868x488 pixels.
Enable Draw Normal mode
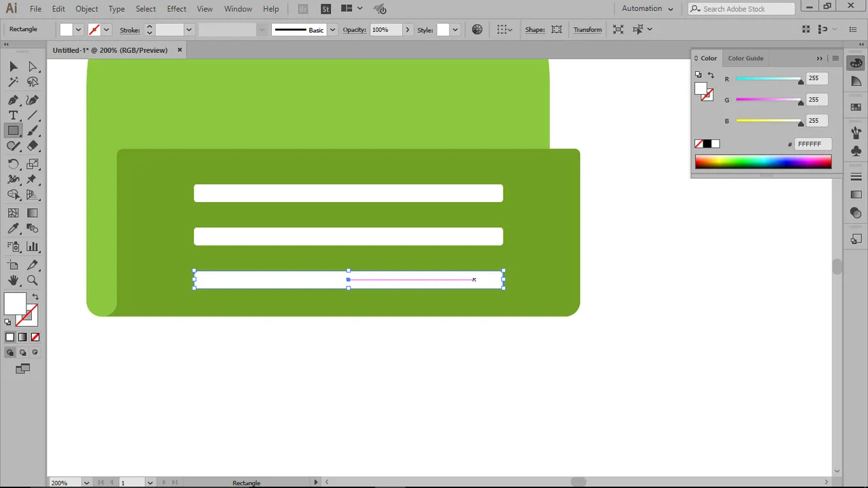click(x=9, y=352)
